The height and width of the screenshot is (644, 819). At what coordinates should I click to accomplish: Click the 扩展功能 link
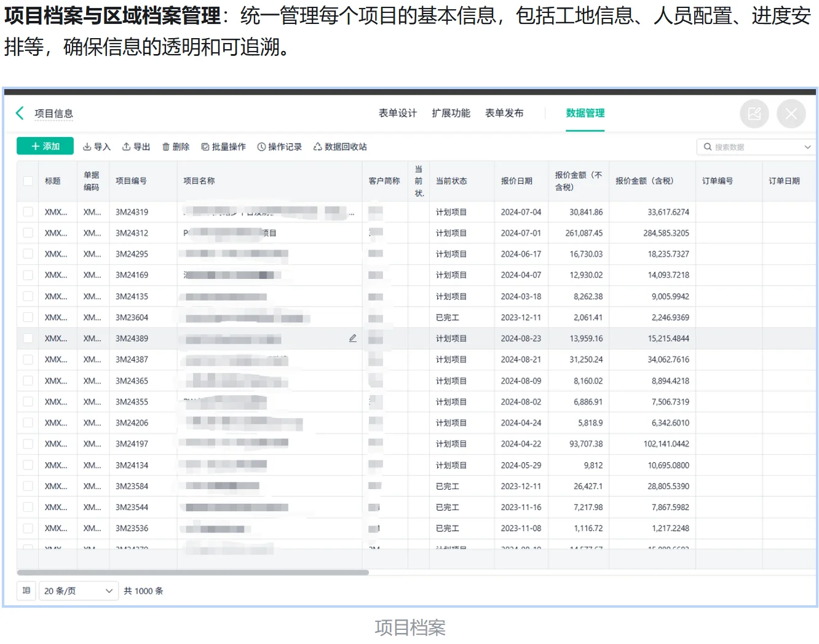[451, 113]
